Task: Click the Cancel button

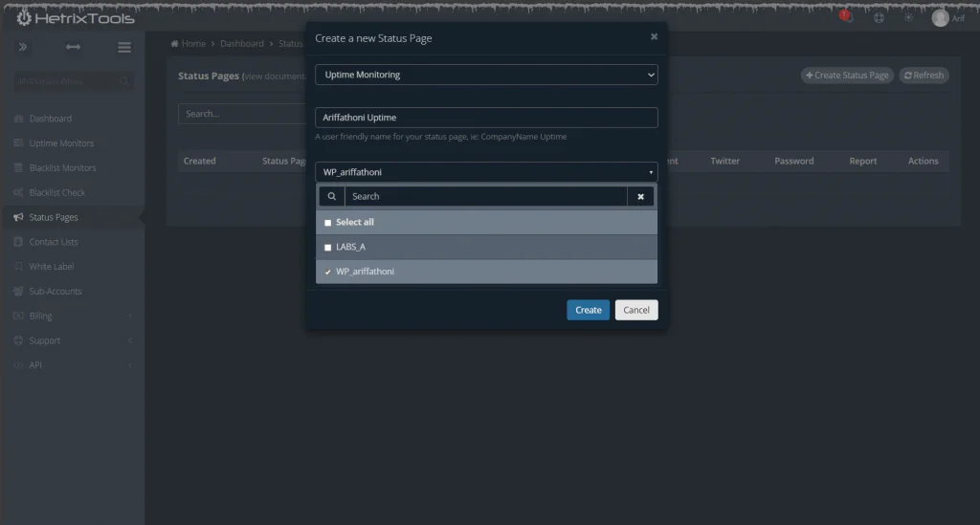Action: tap(636, 310)
